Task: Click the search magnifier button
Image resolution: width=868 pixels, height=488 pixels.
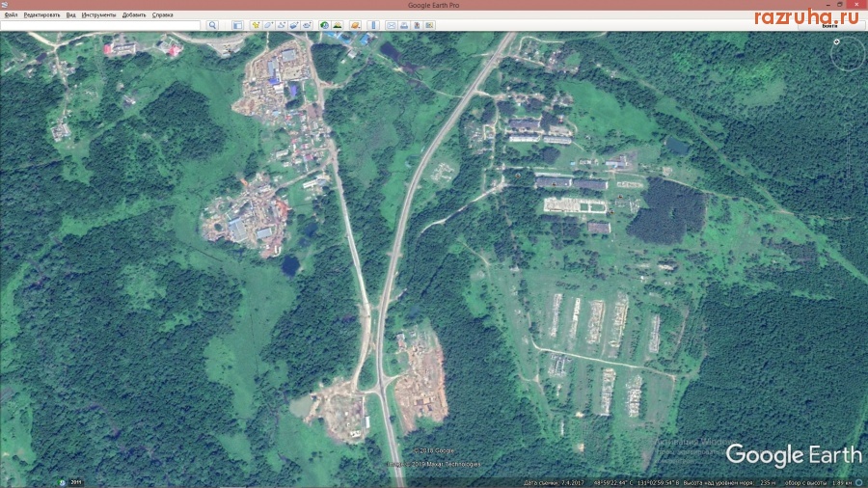Action: pos(212,25)
